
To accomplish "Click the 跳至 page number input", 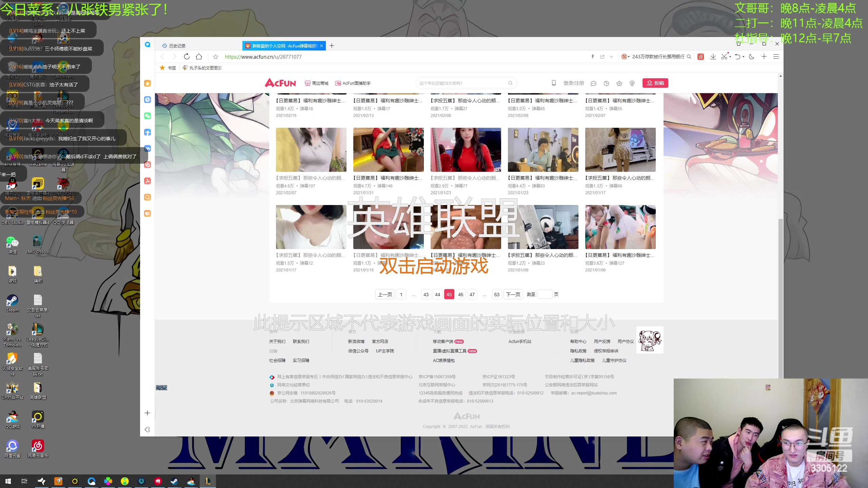I will pos(545,294).
